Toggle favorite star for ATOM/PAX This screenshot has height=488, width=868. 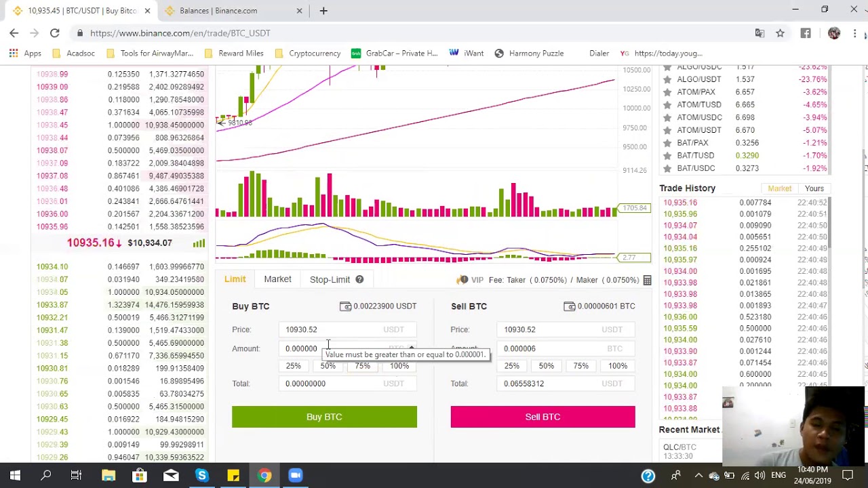[667, 92]
